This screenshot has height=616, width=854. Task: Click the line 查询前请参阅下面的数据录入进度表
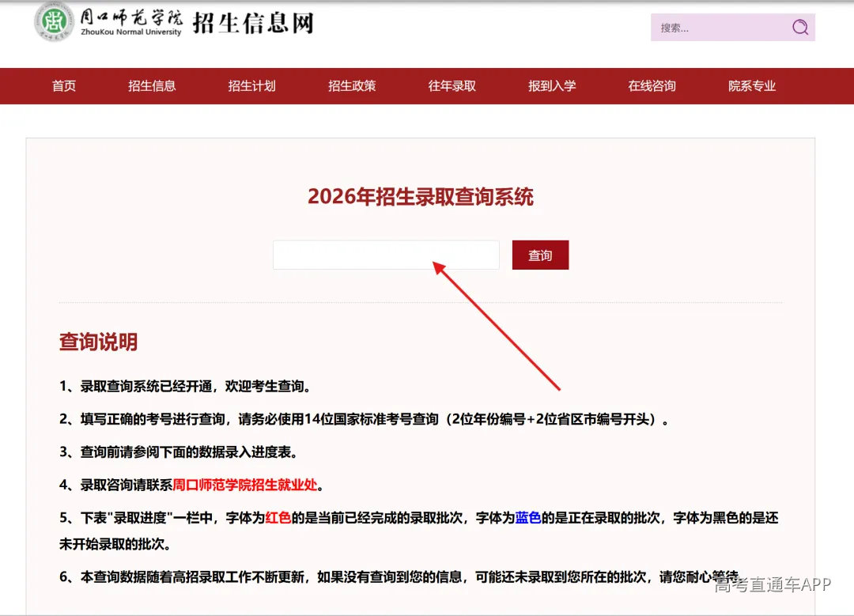tap(179, 452)
